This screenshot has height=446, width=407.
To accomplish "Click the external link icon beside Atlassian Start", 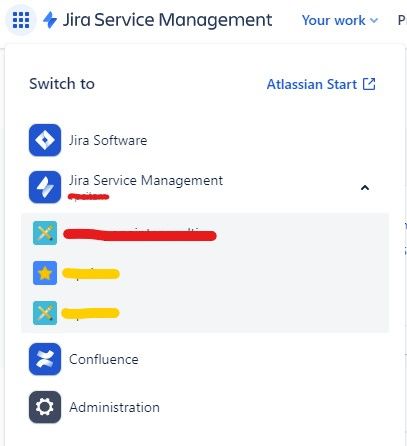I will [x=369, y=84].
